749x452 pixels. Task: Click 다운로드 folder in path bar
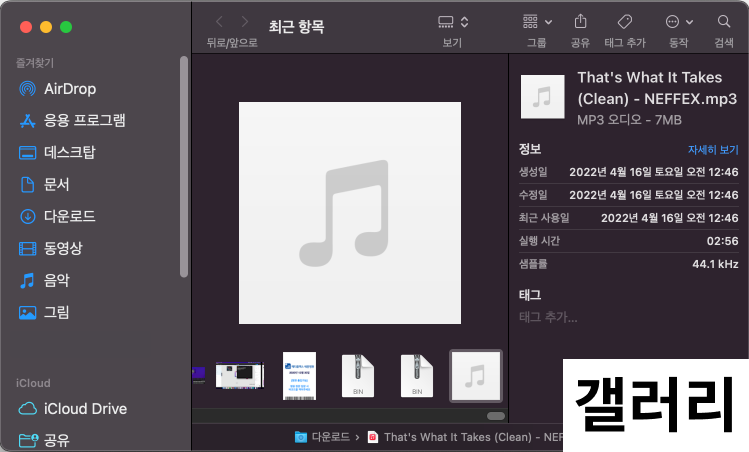(x=322, y=437)
